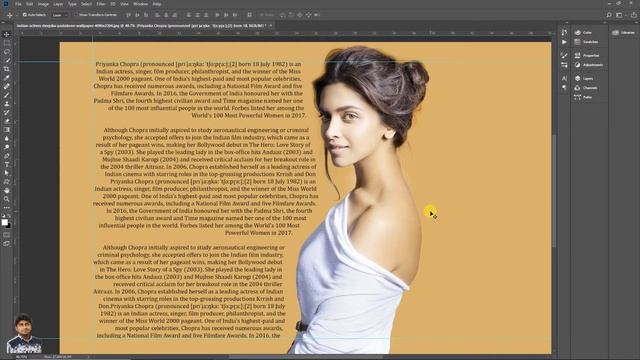Select the Lasso tool
The height and width of the screenshot is (360, 640).
[7, 52]
